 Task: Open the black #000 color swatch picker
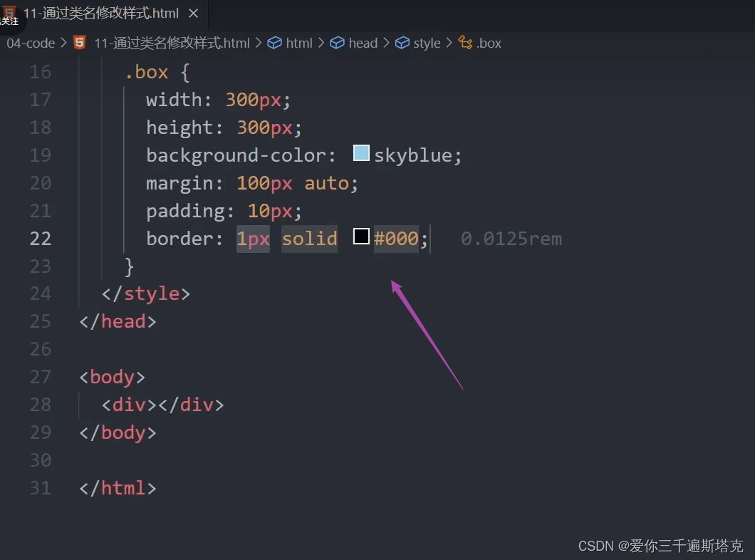(x=361, y=237)
